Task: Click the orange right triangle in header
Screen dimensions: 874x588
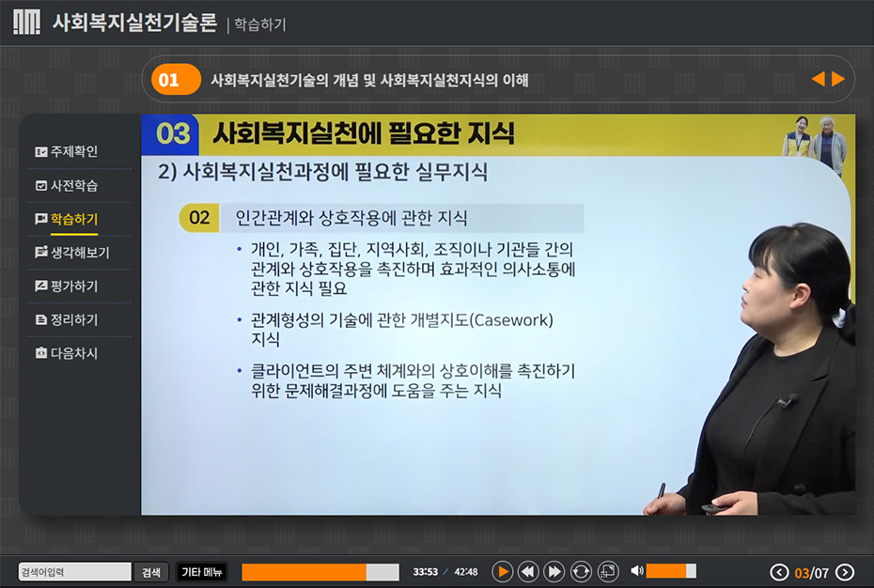Action: click(x=838, y=80)
